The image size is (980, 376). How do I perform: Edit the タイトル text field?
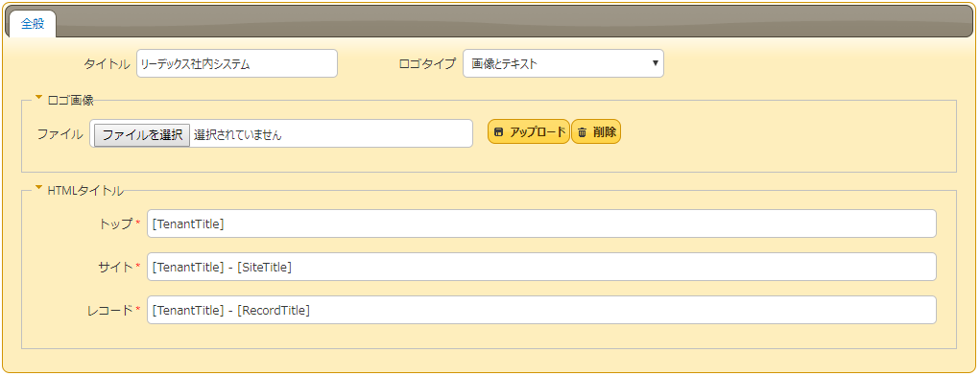[237, 63]
